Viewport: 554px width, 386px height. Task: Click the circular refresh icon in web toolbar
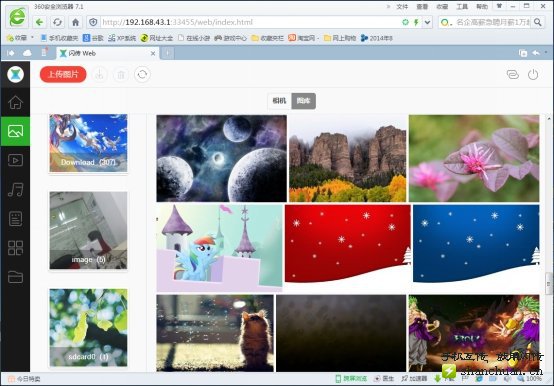(x=142, y=75)
